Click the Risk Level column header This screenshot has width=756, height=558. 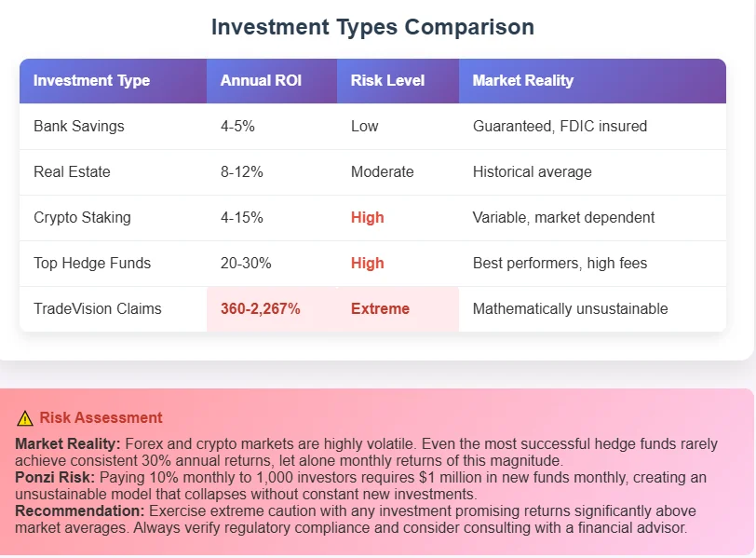pyautogui.click(x=387, y=80)
